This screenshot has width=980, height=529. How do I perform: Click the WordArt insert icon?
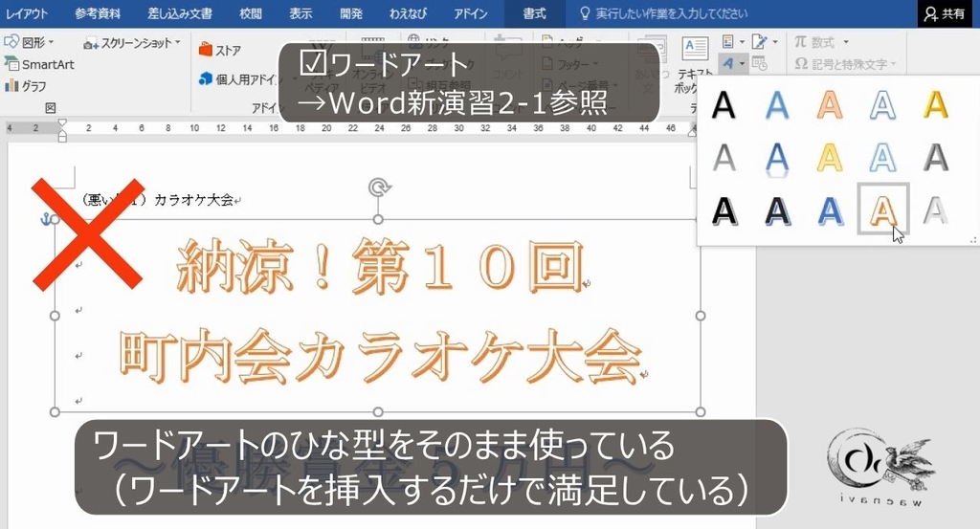727,63
